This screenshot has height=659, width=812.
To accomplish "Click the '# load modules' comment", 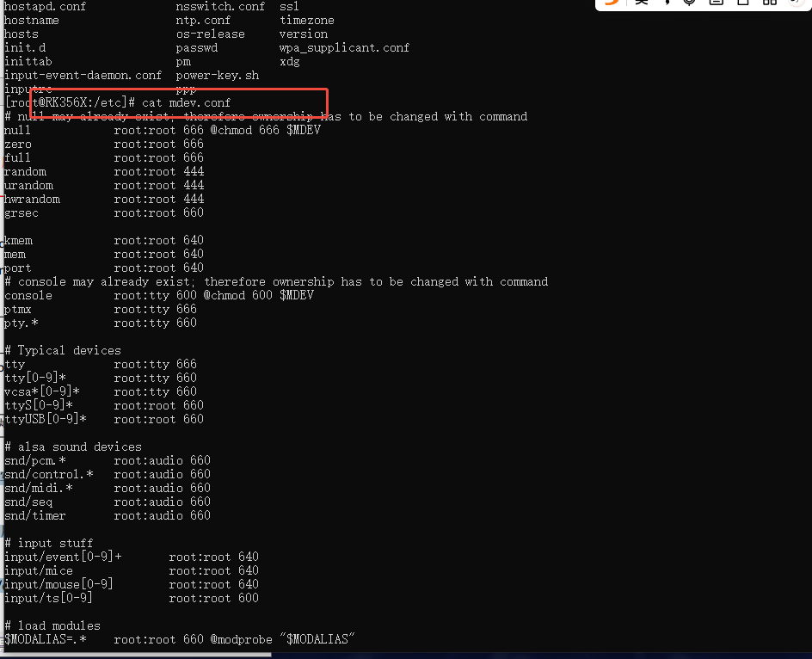I will 52,625.
